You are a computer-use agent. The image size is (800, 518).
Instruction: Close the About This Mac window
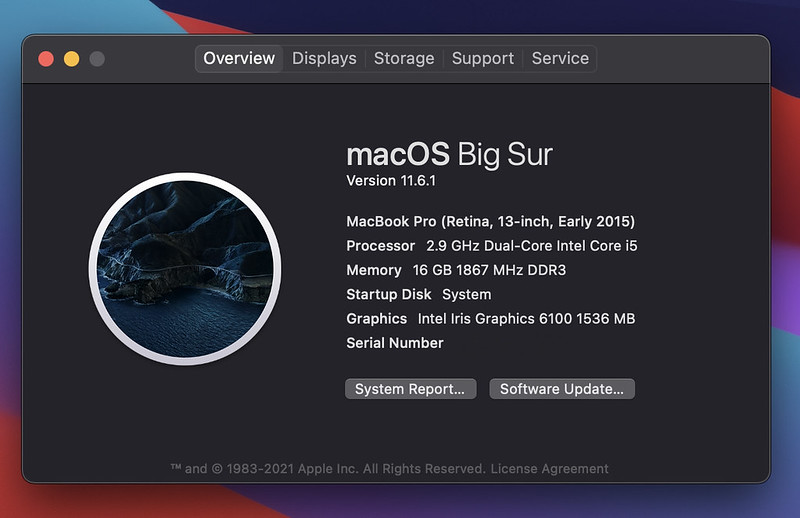(x=46, y=59)
